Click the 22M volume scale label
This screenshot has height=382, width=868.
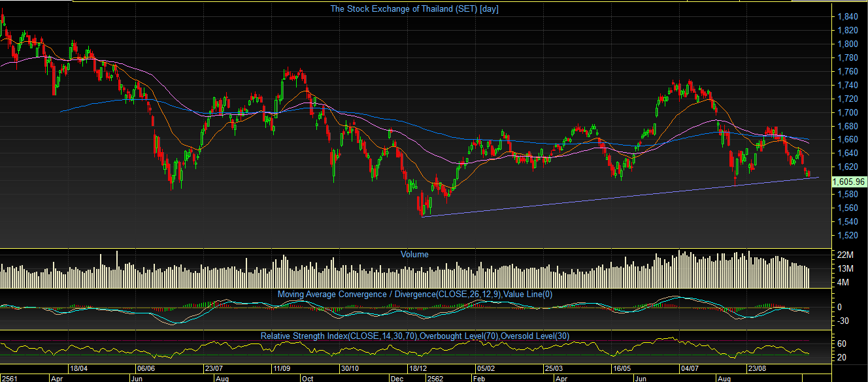point(845,254)
